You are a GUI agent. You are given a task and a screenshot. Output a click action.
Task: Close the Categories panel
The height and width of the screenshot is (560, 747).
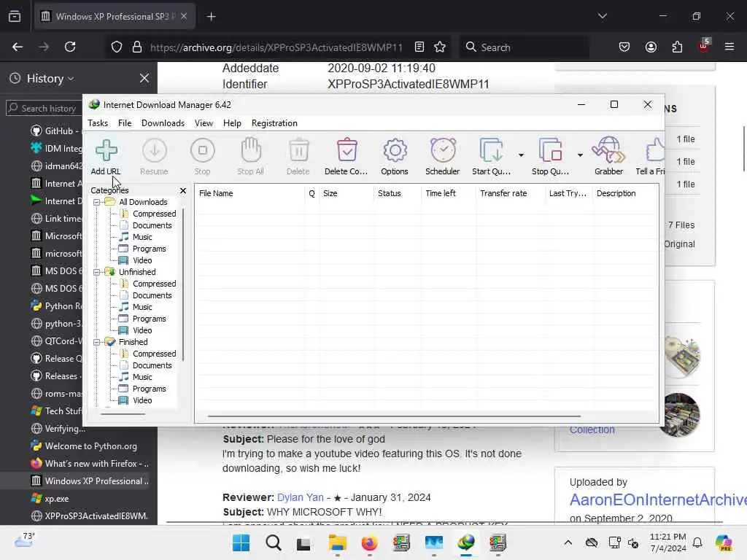(183, 190)
